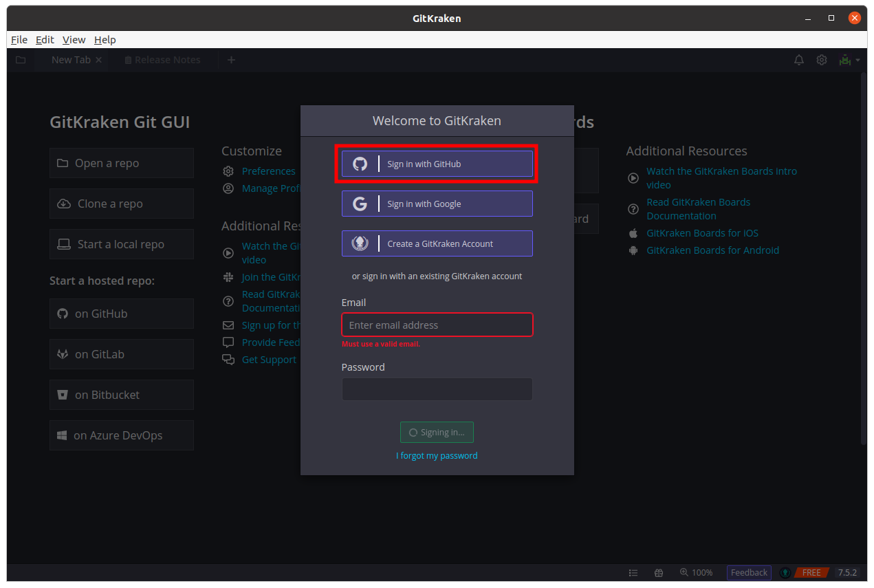The image size is (874, 588).
Task: Click the profile icon beside Manage Profiles
Action: [x=228, y=188]
